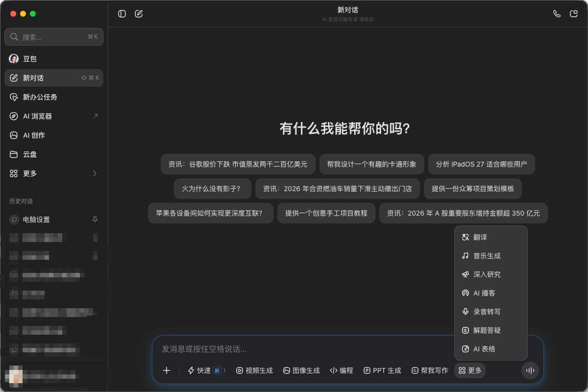
Task: Select 编程 tool in input bar
Action: pos(342,370)
